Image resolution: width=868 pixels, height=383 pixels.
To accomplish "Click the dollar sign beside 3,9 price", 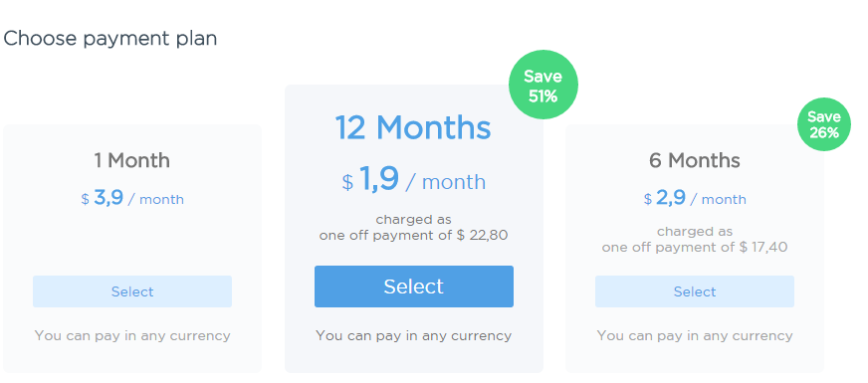I will 85,199.
